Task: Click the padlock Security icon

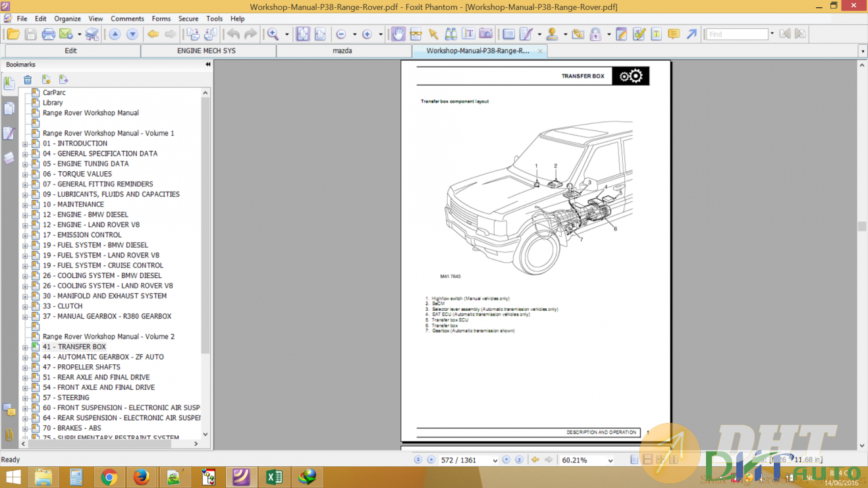Action: point(595,34)
